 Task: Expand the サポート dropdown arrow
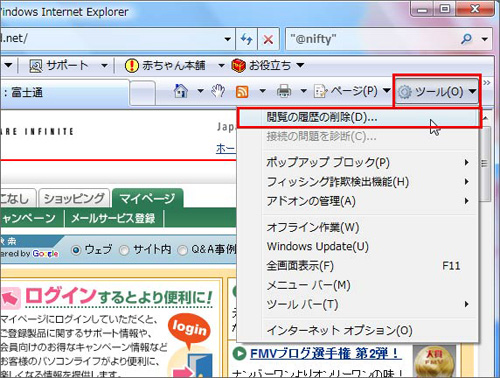coord(104,65)
